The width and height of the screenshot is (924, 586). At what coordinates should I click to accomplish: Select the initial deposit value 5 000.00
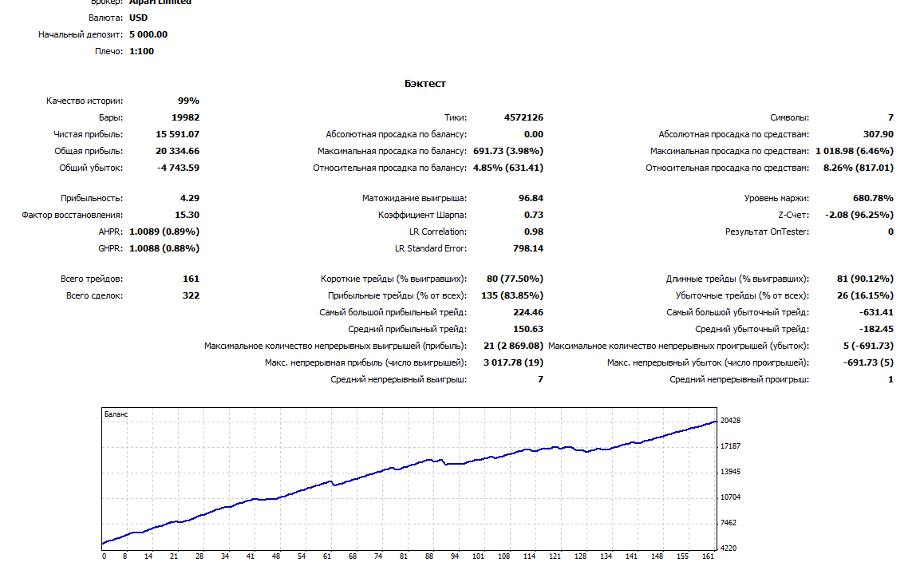[148, 35]
